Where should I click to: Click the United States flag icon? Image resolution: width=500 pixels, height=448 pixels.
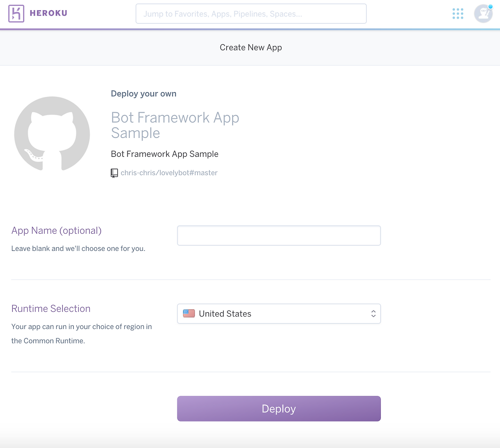pyautogui.click(x=189, y=313)
